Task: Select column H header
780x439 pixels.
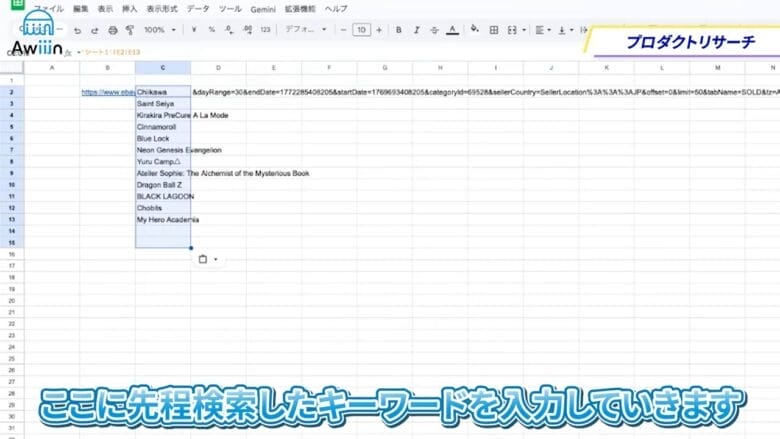Action: [440, 68]
